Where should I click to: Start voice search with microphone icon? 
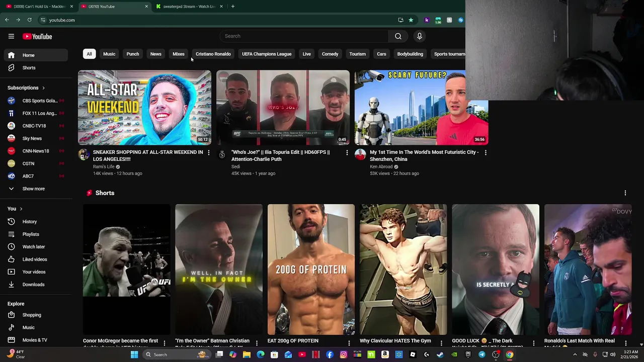pyautogui.click(x=419, y=36)
